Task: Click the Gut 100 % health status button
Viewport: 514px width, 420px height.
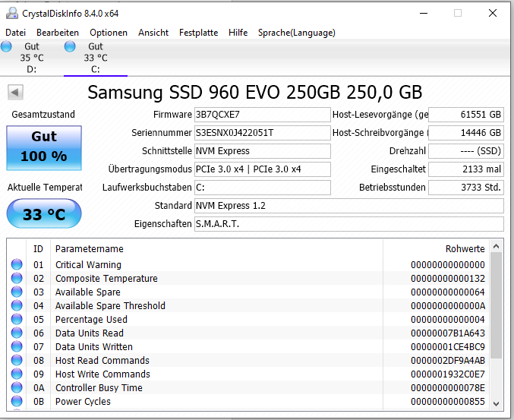Action: (x=44, y=148)
